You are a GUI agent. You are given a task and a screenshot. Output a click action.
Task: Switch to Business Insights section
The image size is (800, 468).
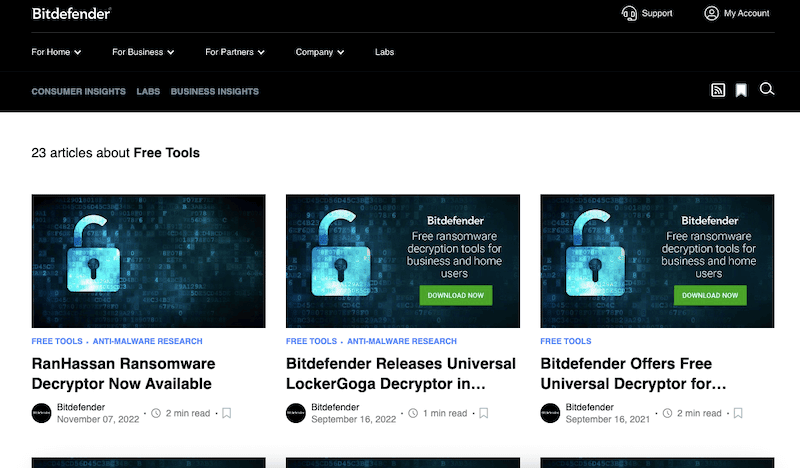pos(215,91)
